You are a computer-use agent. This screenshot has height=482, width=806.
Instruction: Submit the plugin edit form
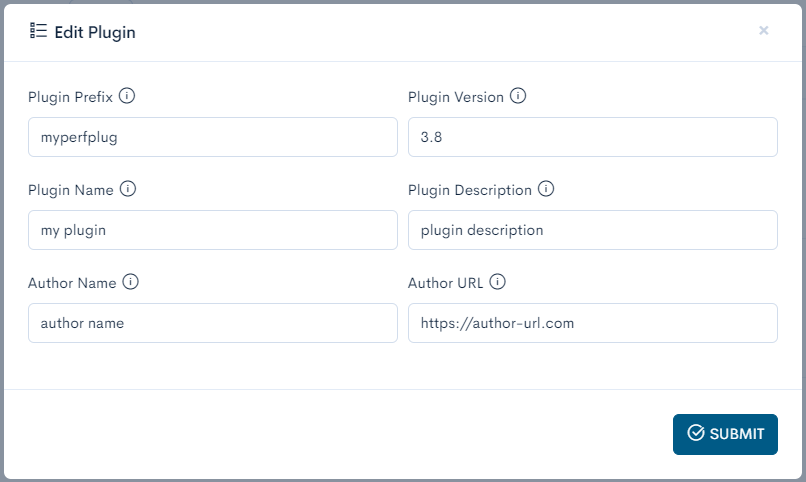click(725, 434)
